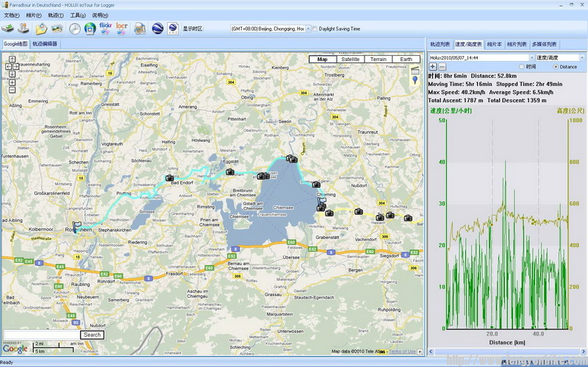The width and height of the screenshot is (588, 367).
Task: Pan the map up with arrow
Action: tap(12, 59)
